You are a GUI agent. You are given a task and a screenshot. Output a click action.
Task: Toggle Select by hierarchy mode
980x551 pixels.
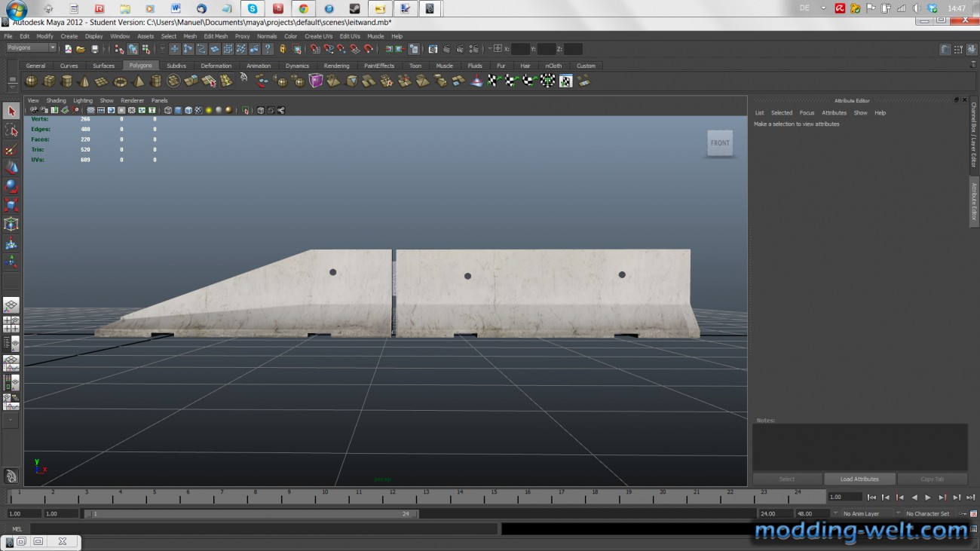click(x=119, y=49)
